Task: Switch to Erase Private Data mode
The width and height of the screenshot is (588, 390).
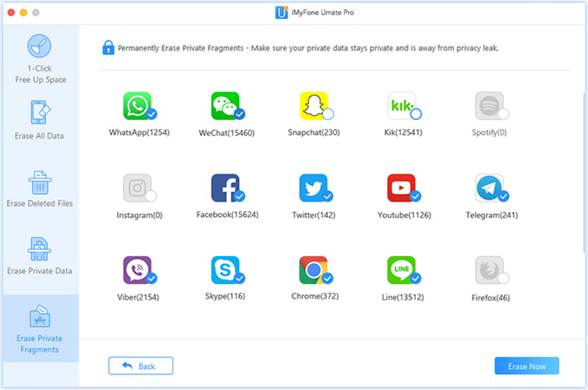Action: tap(40, 256)
